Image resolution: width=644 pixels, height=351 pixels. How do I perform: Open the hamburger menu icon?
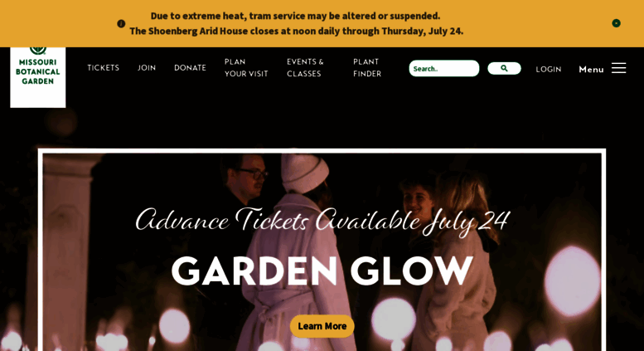pyautogui.click(x=618, y=68)
